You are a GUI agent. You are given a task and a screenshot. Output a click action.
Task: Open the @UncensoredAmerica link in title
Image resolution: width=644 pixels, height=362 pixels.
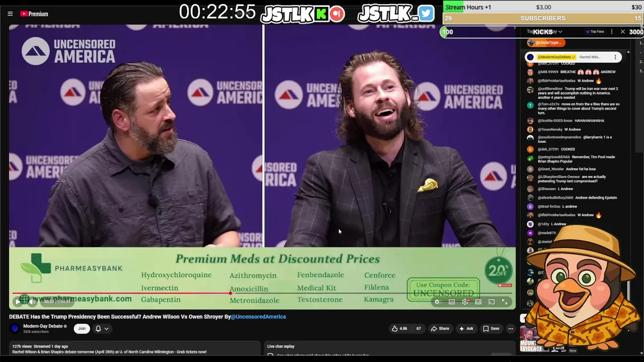click(258, 317)
